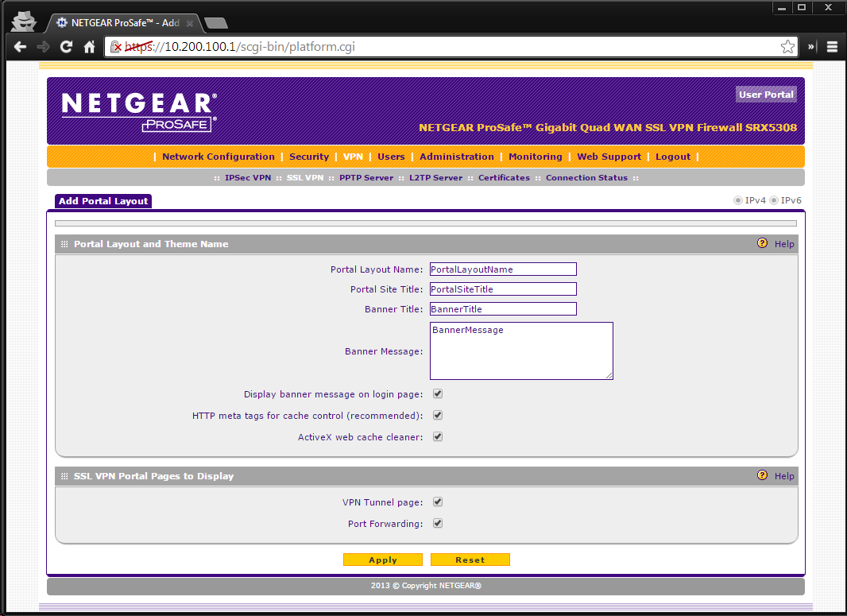Go to the SSL VPN submenu

305,178
